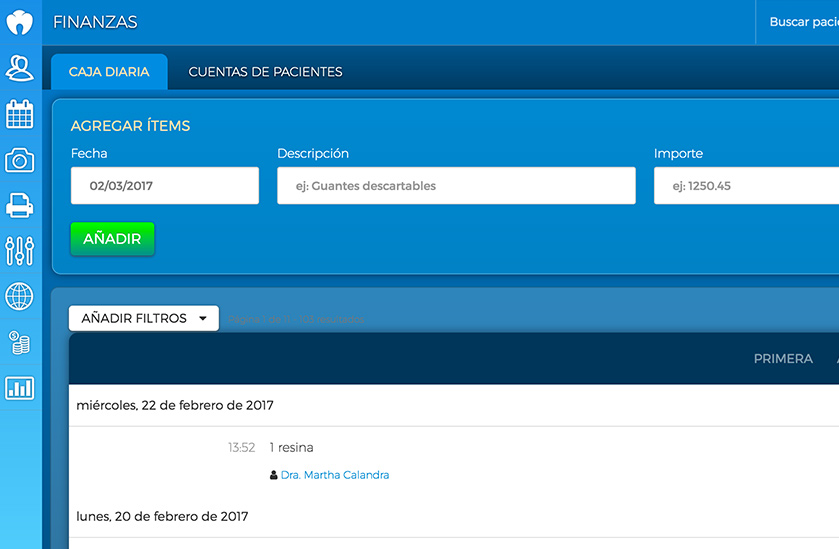The image size is (839, 549).
Task: Open the coins finance icon
Action: (x=20, y=343)
